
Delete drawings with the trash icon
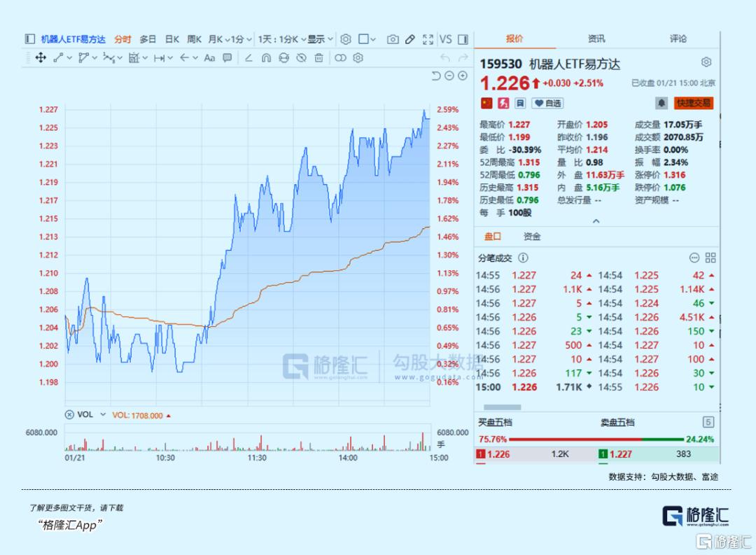click(x=318, y=58)
